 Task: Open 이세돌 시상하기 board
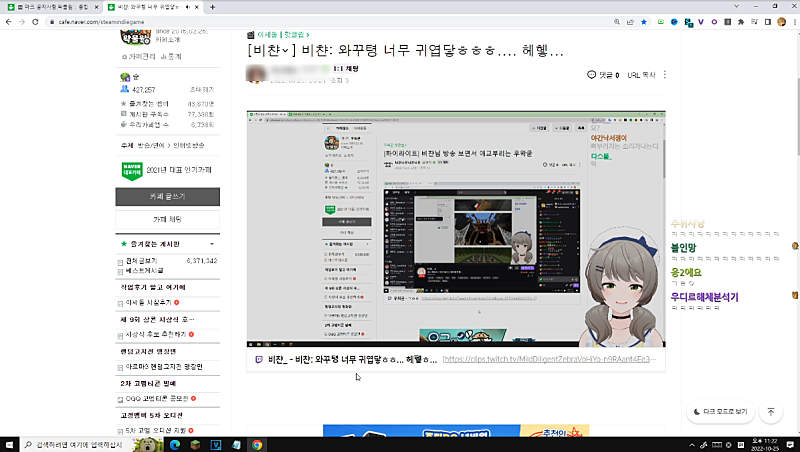[148, 303]
